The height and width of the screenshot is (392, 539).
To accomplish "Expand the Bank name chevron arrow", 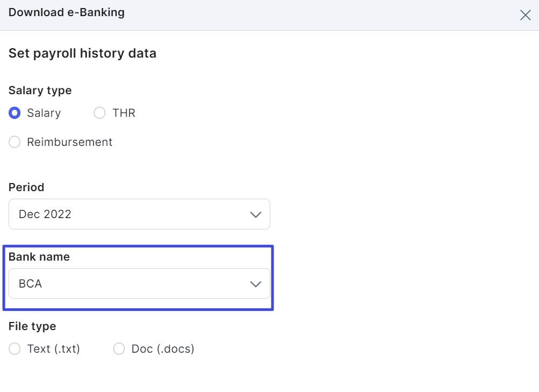I will (x=256, y=284).
